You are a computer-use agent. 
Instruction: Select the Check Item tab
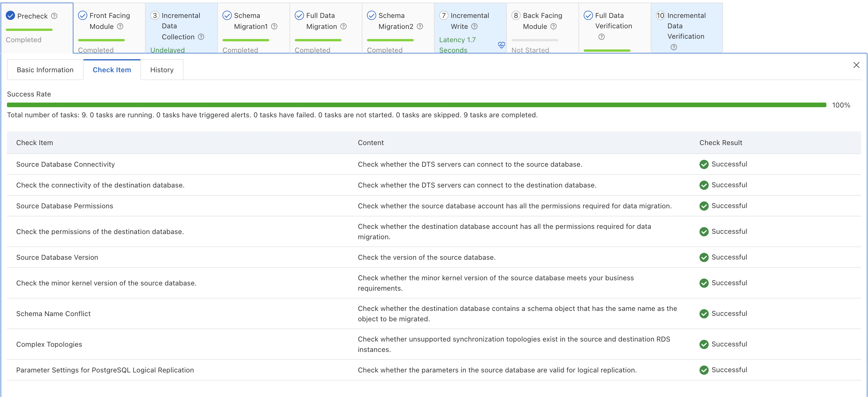click(x=112, y=70)
